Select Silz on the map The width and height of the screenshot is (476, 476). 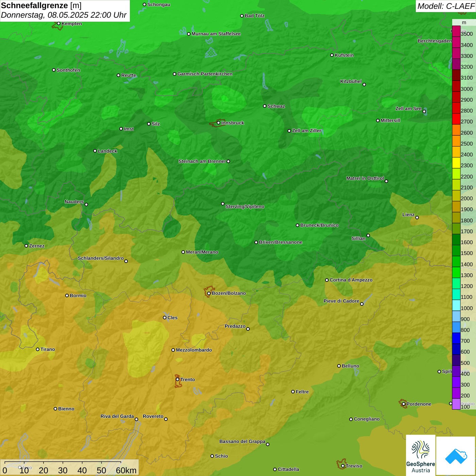pyautogui.click(x=156, y=124)
